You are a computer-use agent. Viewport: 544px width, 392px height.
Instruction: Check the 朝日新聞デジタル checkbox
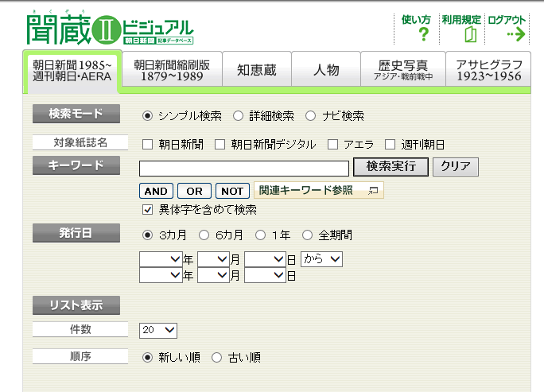(x=220, y=144)
